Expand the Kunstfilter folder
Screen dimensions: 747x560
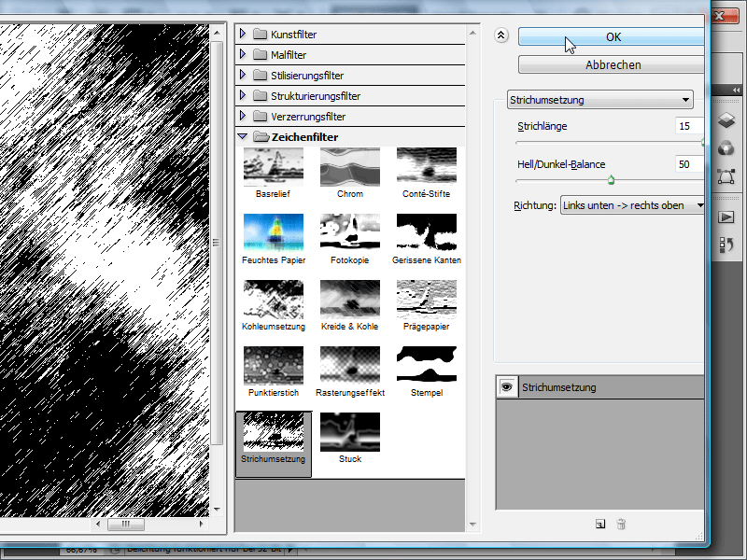pos(243,34)
